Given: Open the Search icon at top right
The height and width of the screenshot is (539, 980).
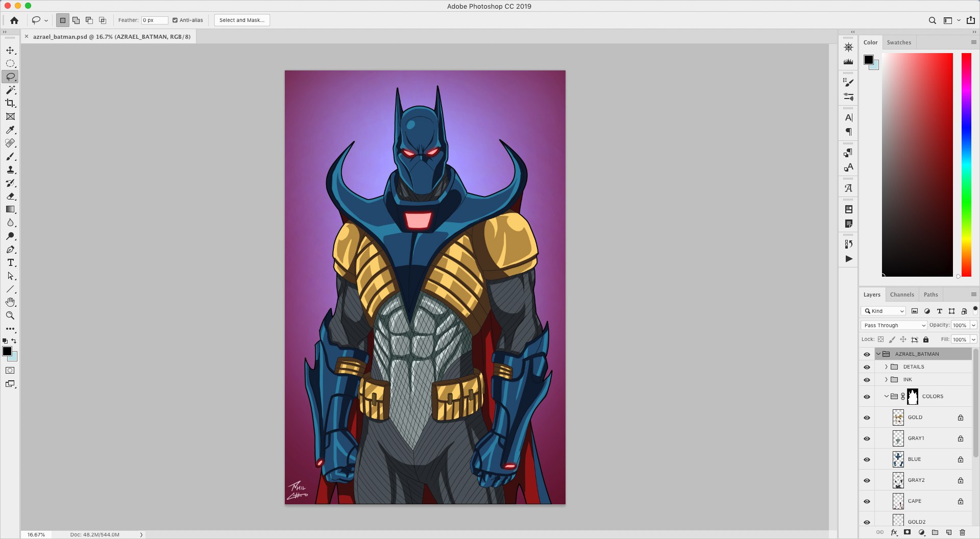Looking at the screenshot, I should pos(932,20).
